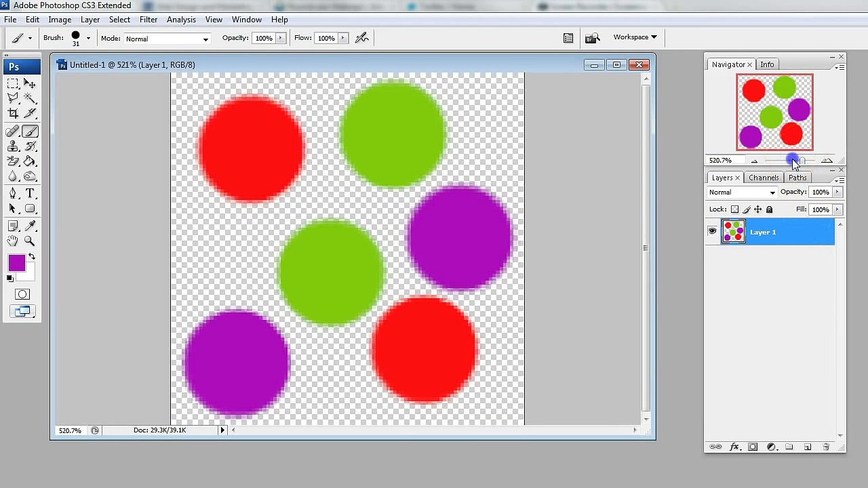Image resolution: width=868 pixels, height=488 pixels.
Task: Create new adjustment layer
Action: tap(771, 447)
